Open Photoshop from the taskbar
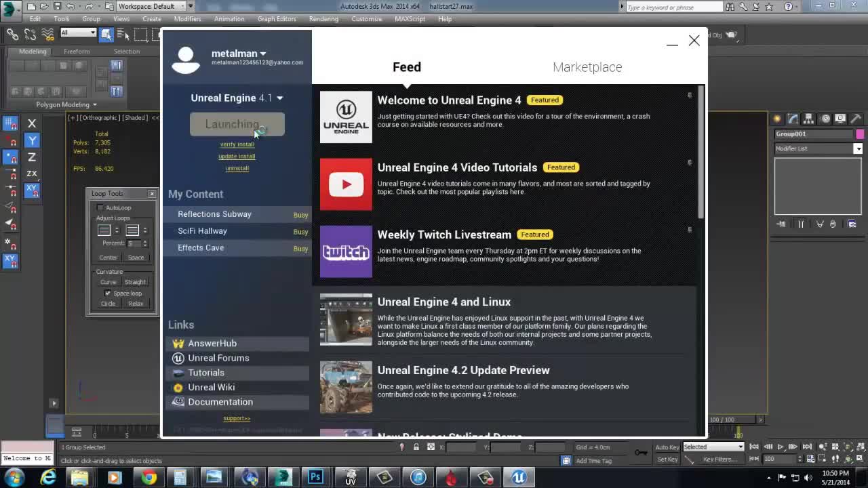This screenshot has width=868, height=488. [316, 477]
